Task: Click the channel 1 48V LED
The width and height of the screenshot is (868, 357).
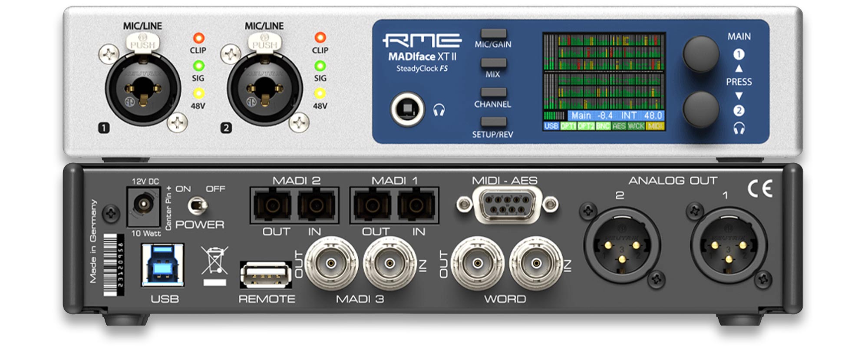Action: click(198, 93)
